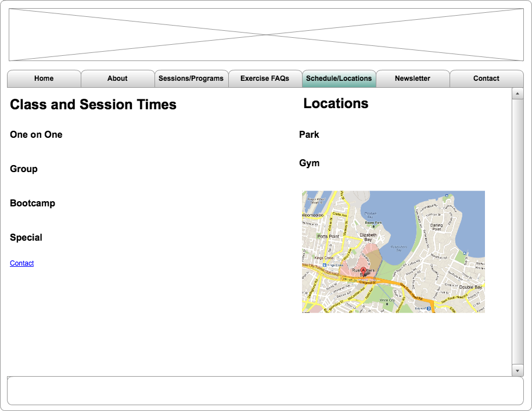Click the park icon at White City

point(387,305)
